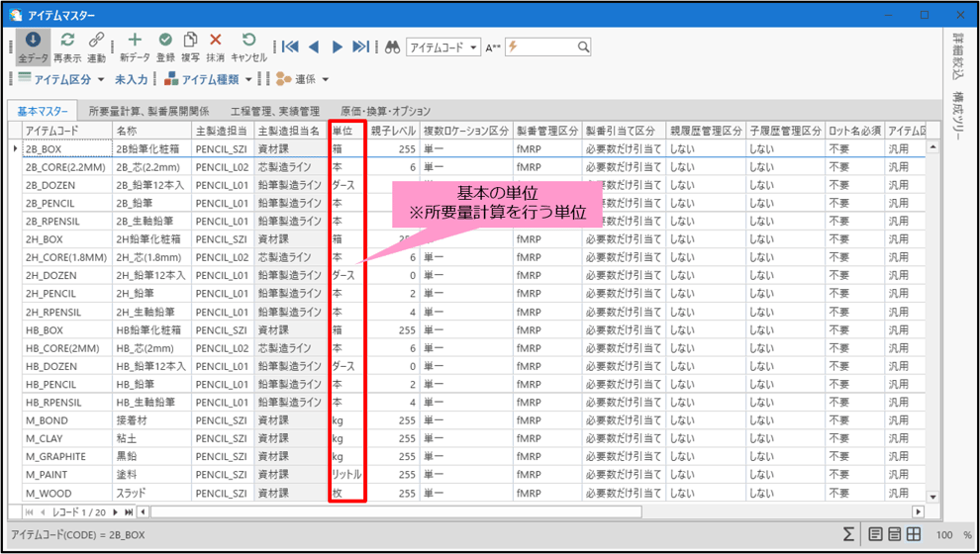Screen dimensions: 980x554
Task: Switch to 所要量計算、製番展開関係 tab
Action: pyautogui.click(x=148, y=111)
